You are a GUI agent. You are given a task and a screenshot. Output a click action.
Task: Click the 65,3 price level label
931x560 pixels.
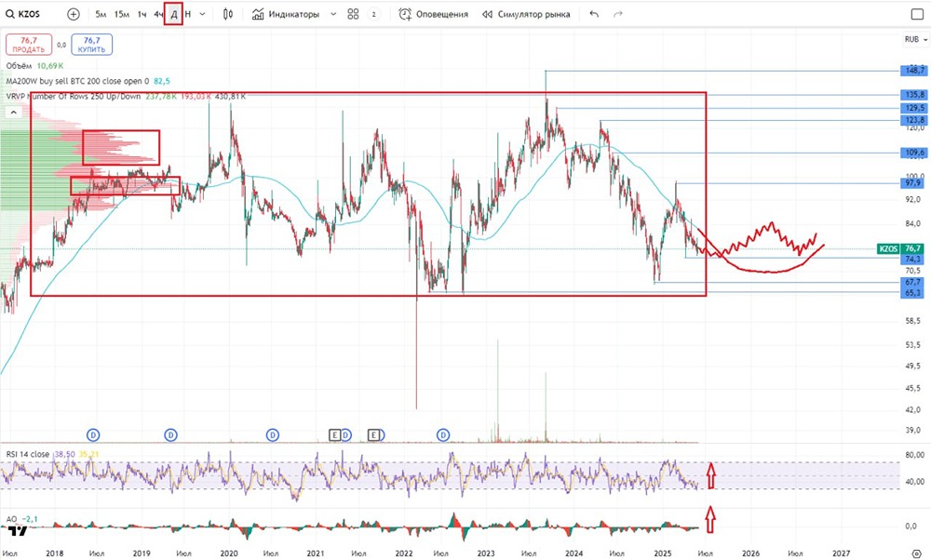[x=913, y=293]
